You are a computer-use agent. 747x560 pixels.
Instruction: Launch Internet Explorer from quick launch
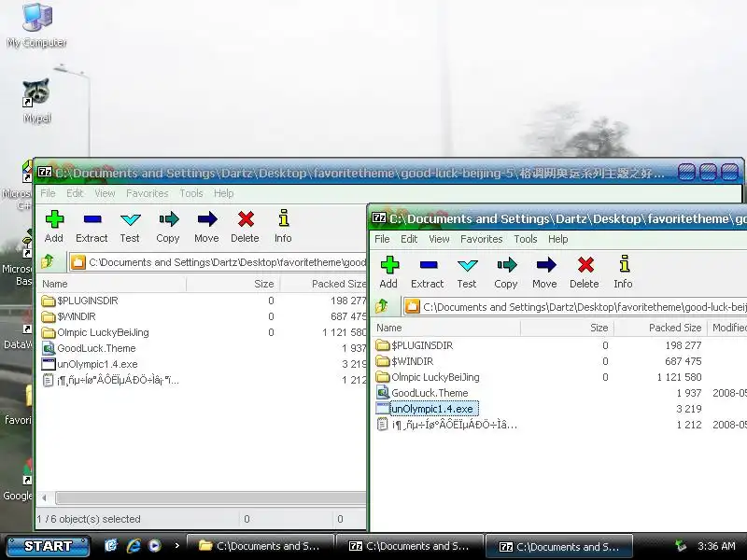click(x=133, y=546)
